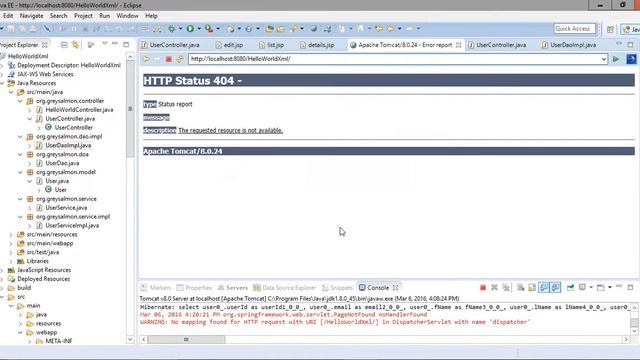Viewport: 640px width, 360px height.
Task: Terminate the Tomcat server from console
Action: click(483, 288)
